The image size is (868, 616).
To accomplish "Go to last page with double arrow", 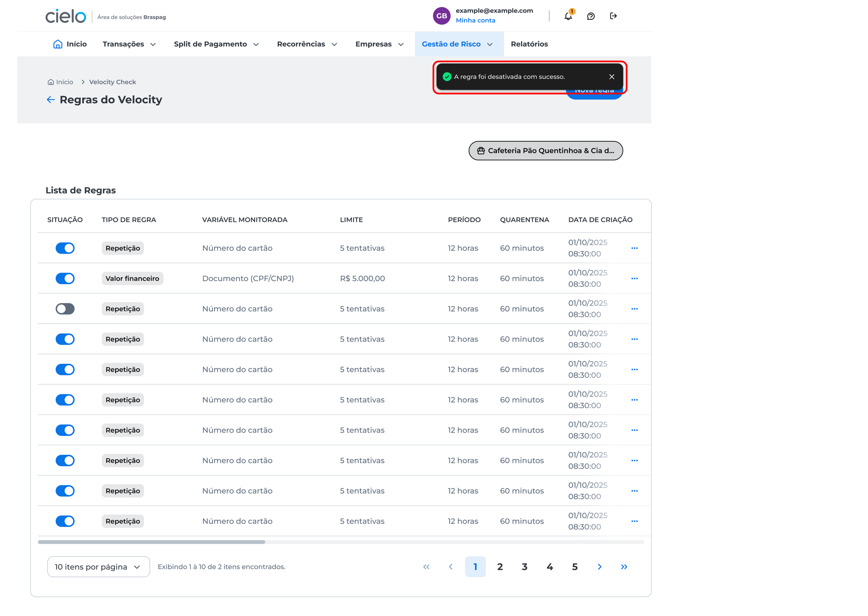I will coord(624,567).
